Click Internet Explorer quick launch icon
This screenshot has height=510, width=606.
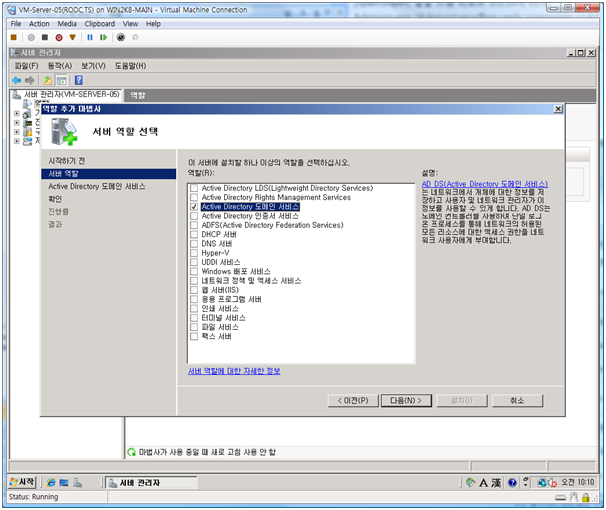[x=51, y=483]
